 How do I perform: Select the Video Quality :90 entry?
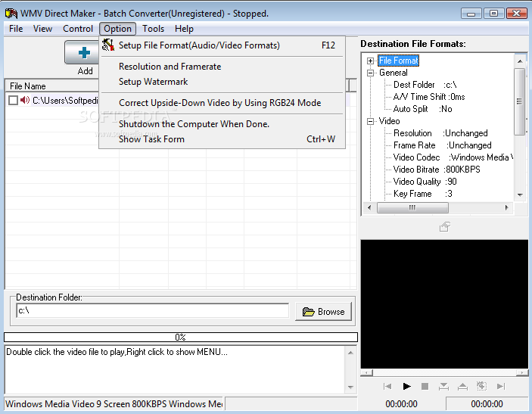425,182
